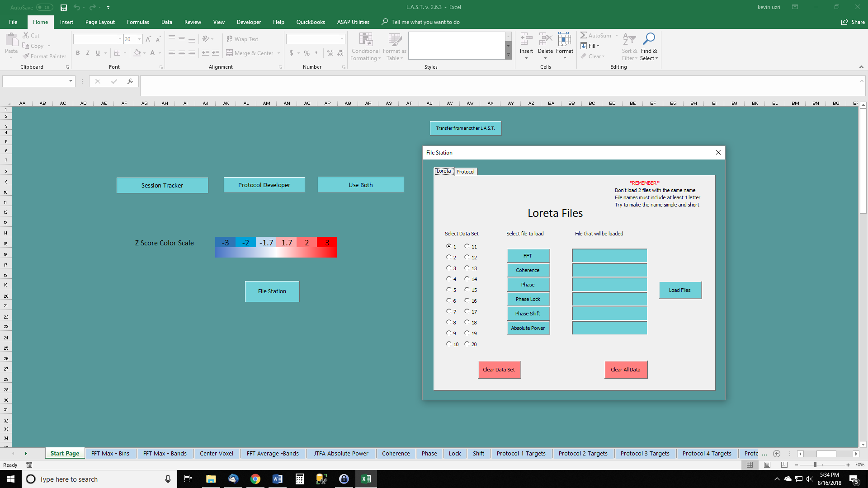This screenshot has height=488, width=868.
Task: Open the number format dropdown
Action: [342, 39]
